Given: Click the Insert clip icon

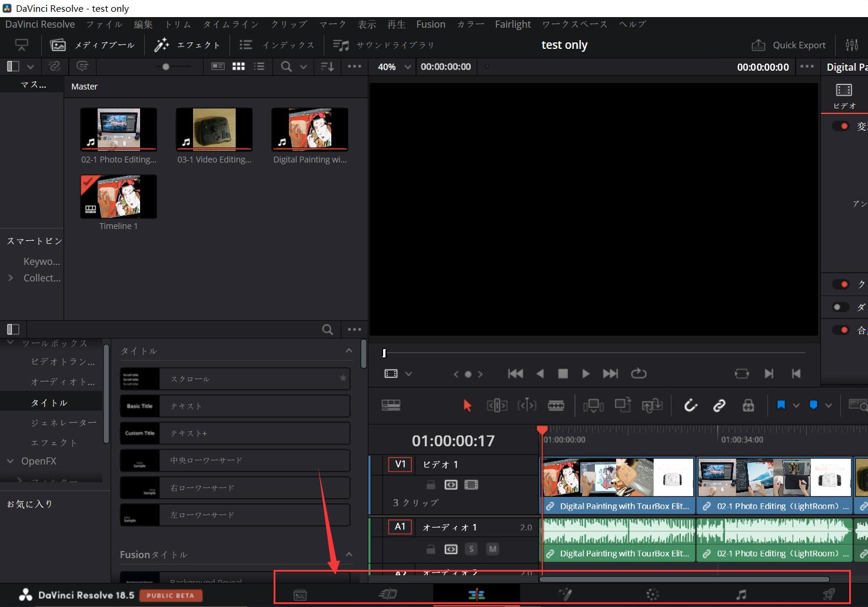Looking at the screenshot, I should tap(593, 405).
